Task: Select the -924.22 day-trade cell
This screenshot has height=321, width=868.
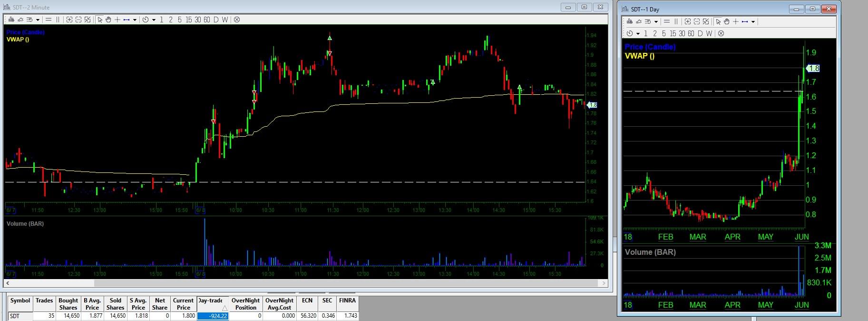Action: coord(213,316)
